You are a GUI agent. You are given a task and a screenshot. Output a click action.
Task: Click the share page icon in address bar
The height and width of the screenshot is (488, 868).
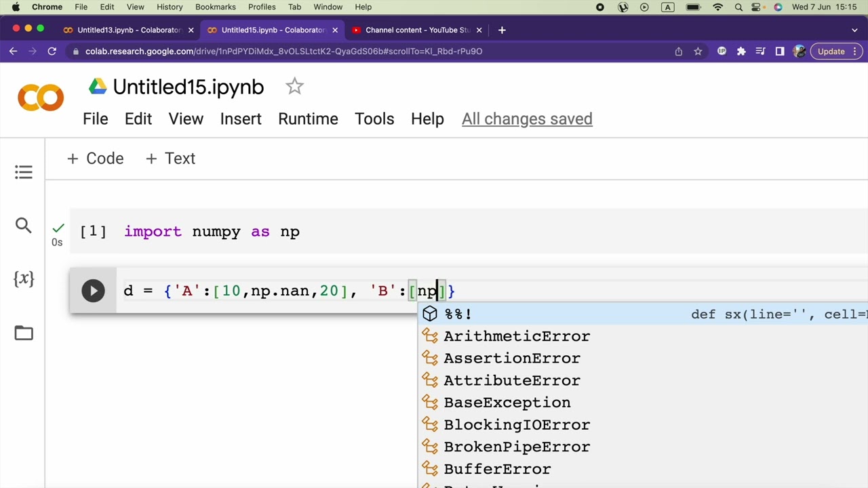(x=678, y=52)
